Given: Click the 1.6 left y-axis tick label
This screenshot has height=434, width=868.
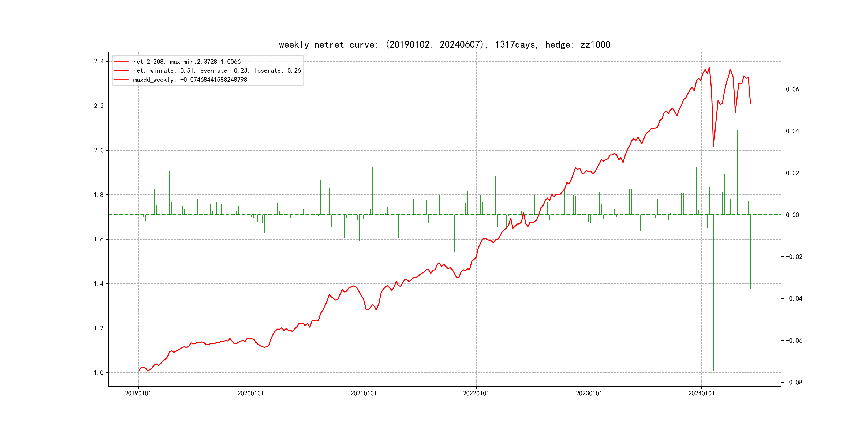Looking at the screenshot, I should tap(99, 239).
